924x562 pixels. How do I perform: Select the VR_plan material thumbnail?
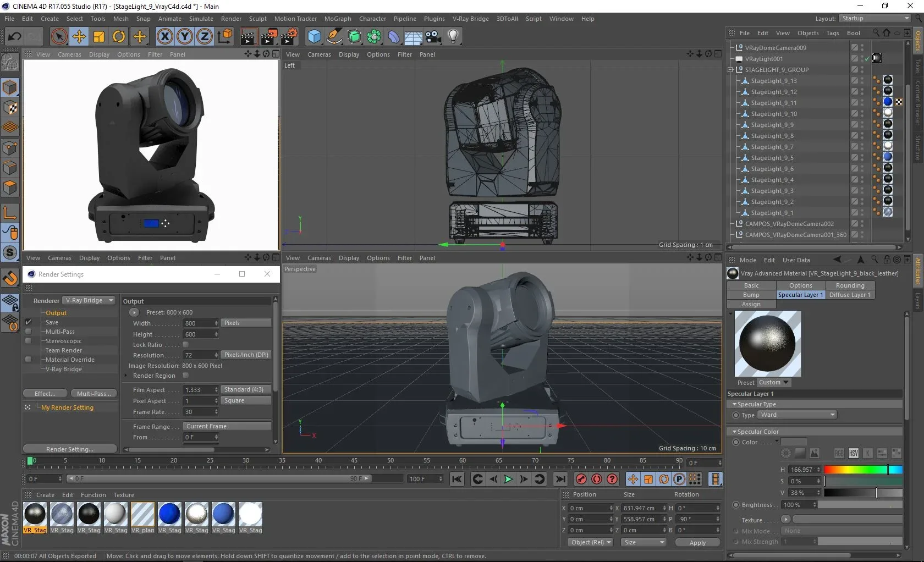(142, 517)
